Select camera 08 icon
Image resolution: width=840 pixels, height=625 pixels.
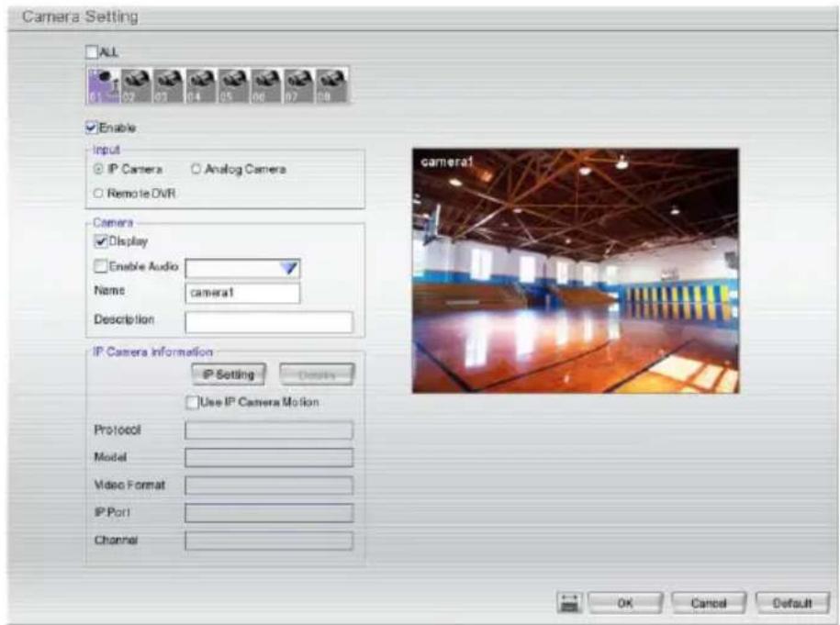(331, 85)
